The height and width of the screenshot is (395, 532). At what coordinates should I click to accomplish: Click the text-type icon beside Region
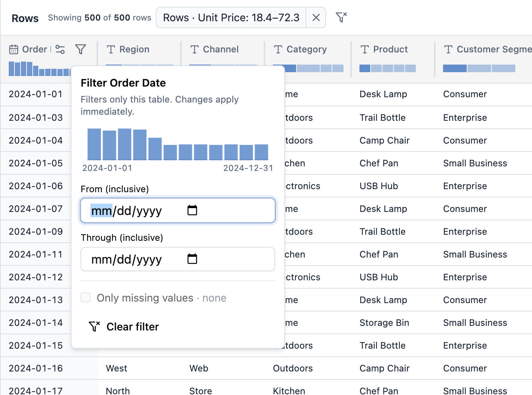click(111, 49)
